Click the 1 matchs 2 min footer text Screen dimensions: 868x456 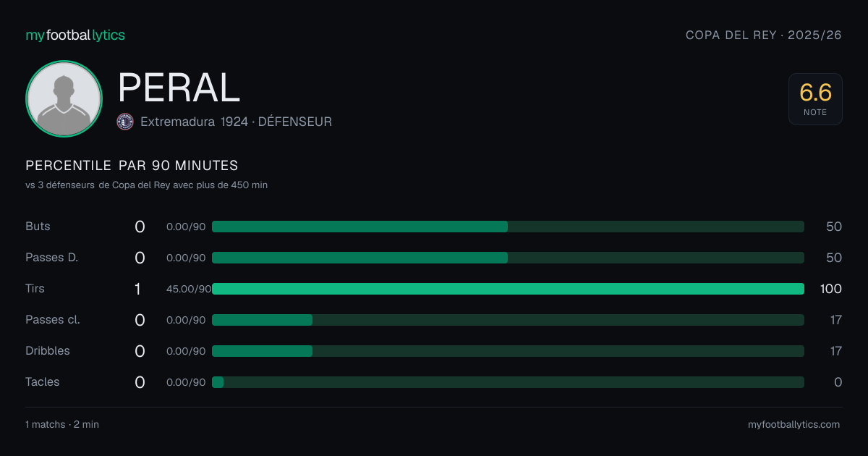pyautogui.click(x=62, y=425)
